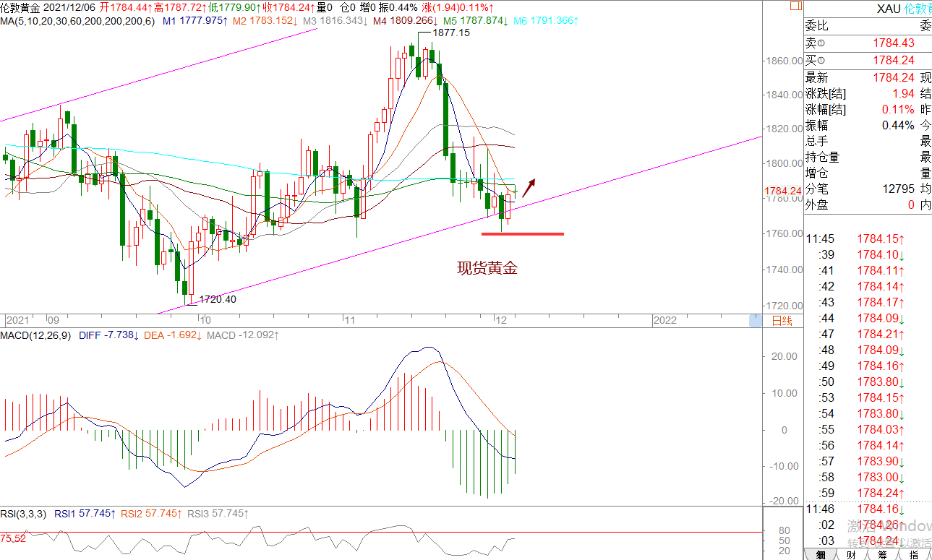The width and height of the screenshot is (932, 560).
Task: Click the RSI2 57.745 value
Action: (151, 514)
